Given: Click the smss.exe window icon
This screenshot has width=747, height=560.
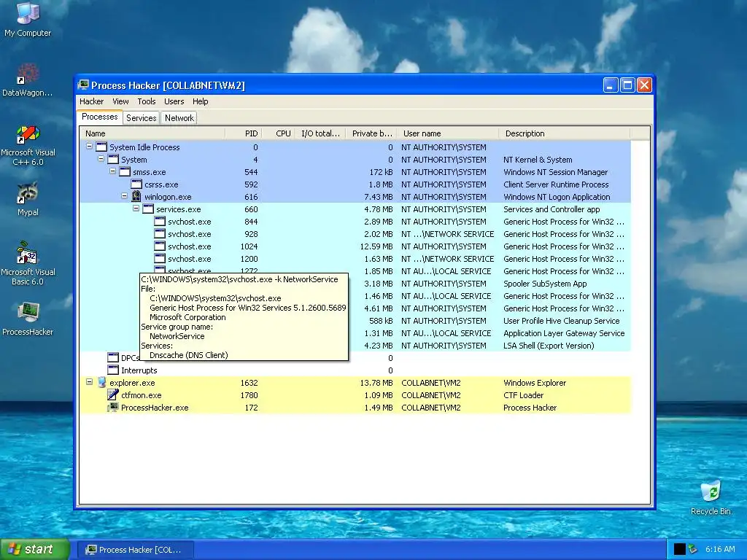Looking at the screenshot, I should (x=125, y=172).
